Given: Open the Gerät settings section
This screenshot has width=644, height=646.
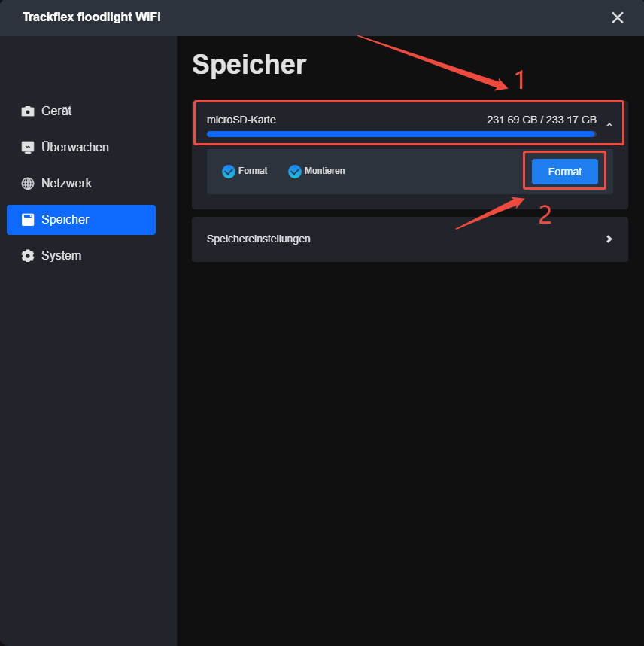Looking at the screenshot, I should [81, 111].
